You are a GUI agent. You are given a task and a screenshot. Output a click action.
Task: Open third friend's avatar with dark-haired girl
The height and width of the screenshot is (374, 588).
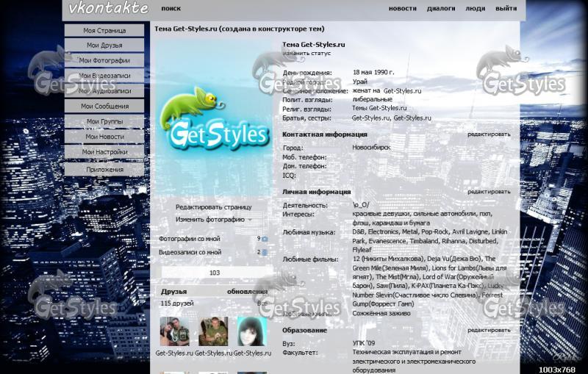coord(251,331)
